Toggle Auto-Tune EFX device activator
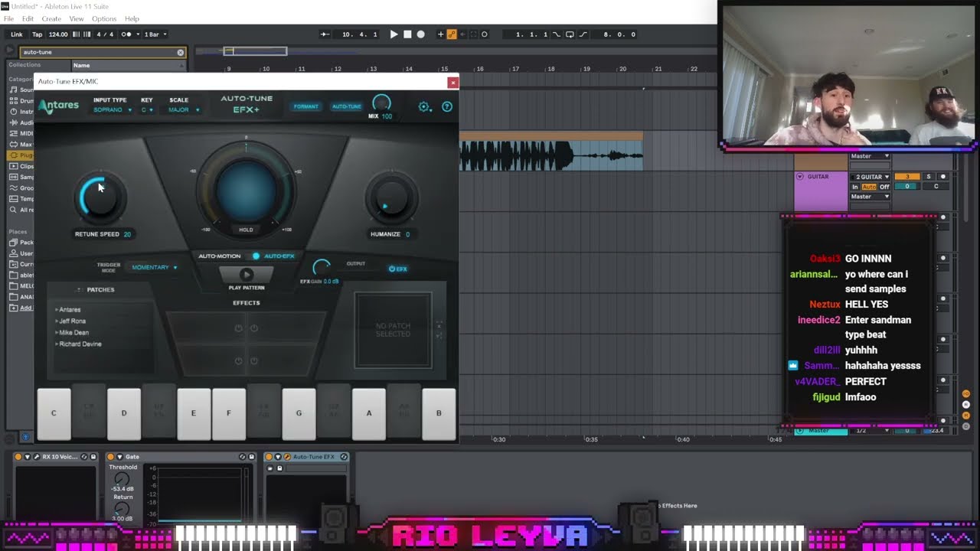The height and width of the screenshot is (551, 980). coord(269,457)
